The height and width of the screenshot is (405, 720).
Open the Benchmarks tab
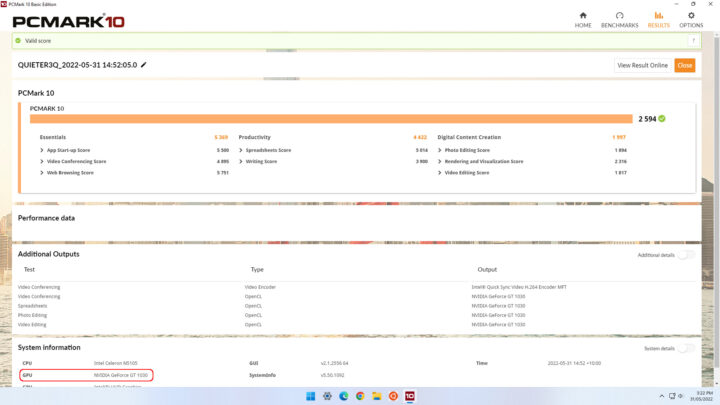click(x=619, y=20)
